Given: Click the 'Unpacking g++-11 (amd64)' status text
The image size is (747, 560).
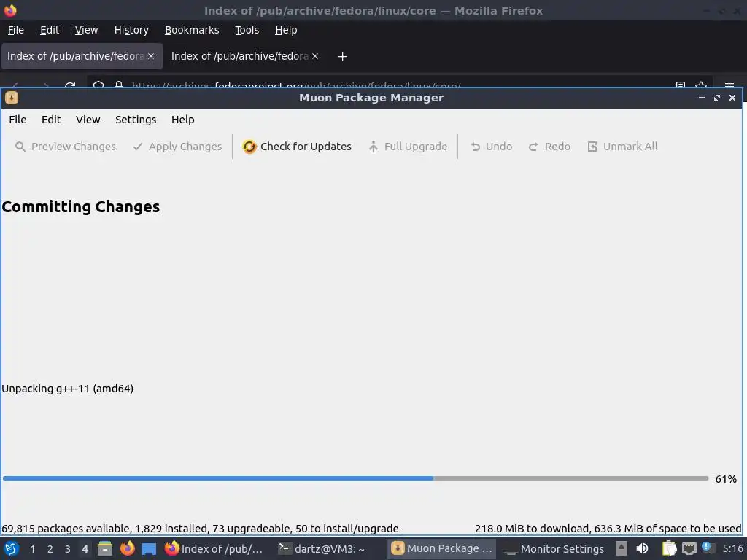Looking at the screenshot, I should pos(68,389).
